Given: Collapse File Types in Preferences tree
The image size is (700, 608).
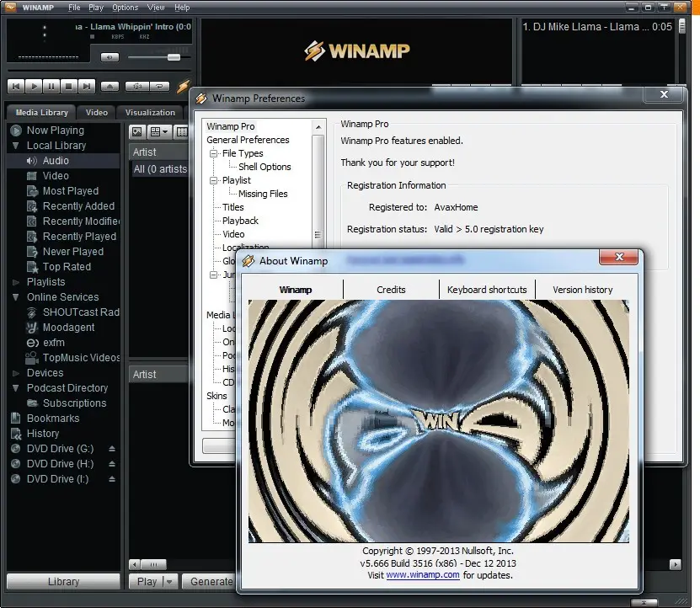Looking at the screenshot, I should 214,153.
